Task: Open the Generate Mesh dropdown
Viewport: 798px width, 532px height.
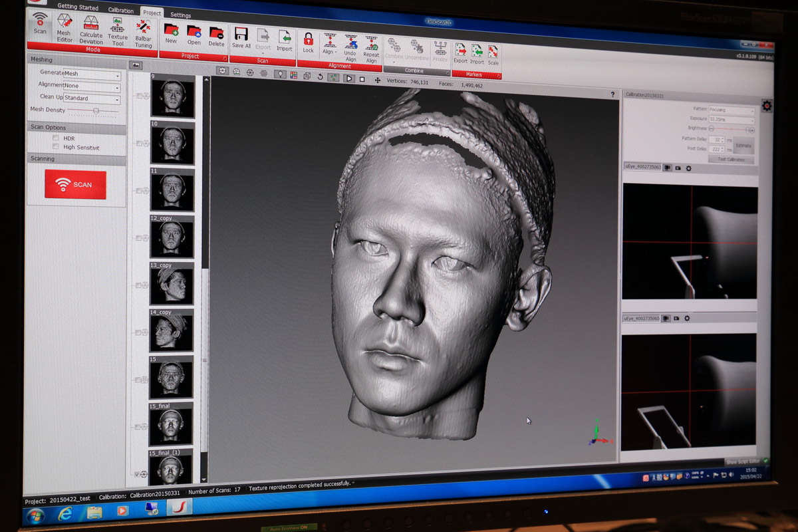Action: tap(92, 74)
